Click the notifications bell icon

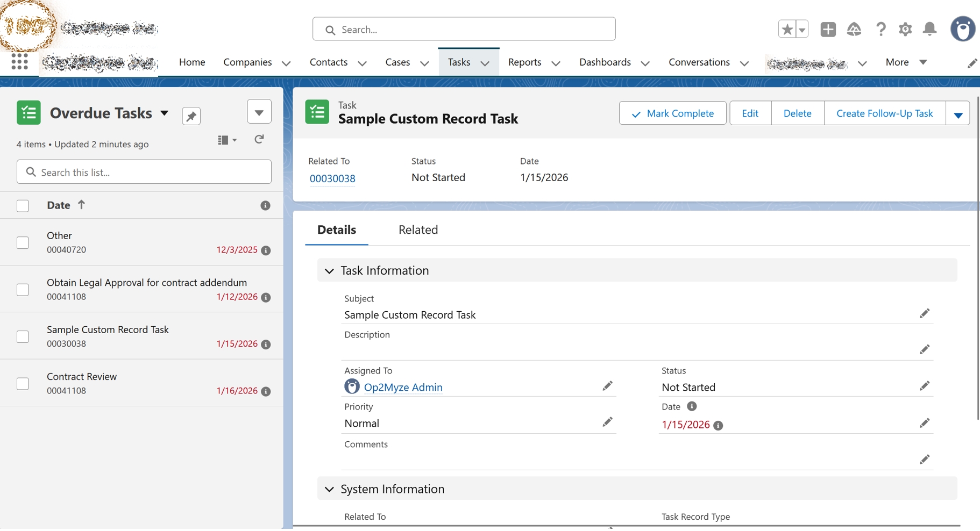point(929,29)
